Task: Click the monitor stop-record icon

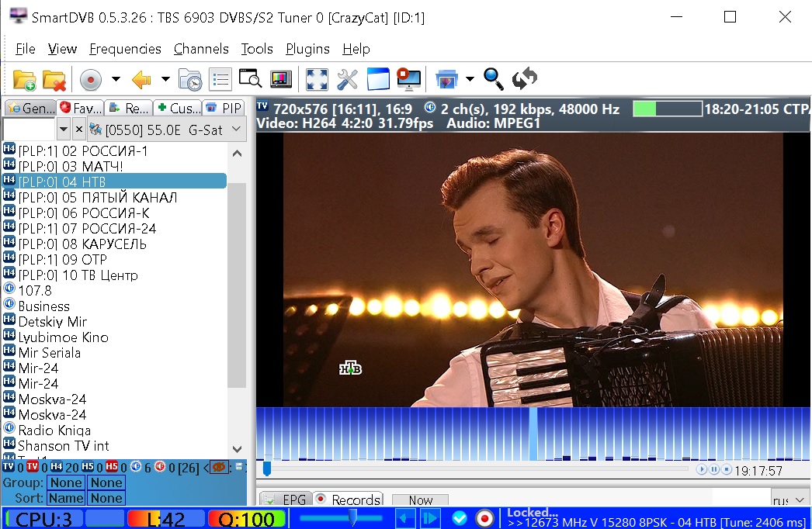Action: 408,79
